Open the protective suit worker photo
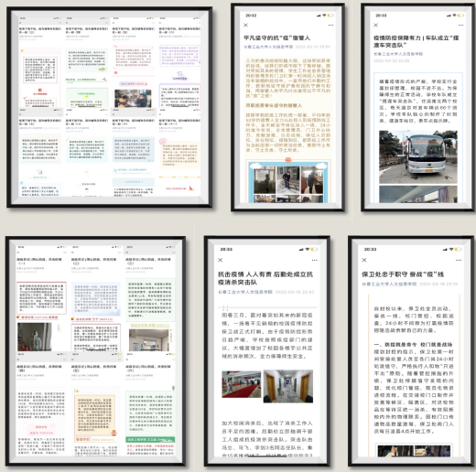The height and width of the screenshot is (472, 476). 35,337
